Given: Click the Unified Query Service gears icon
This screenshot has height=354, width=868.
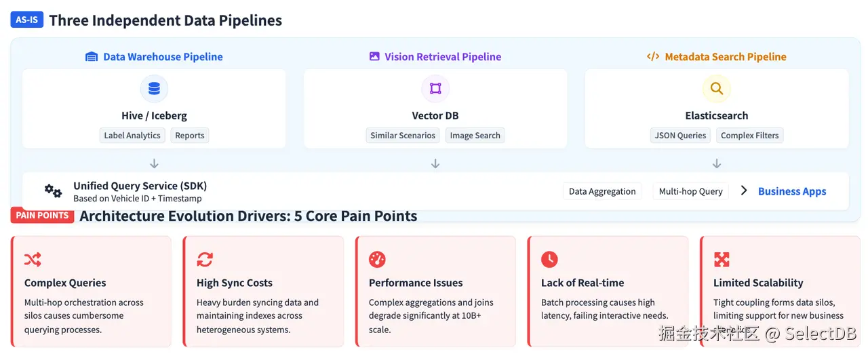Looking at the screenshot, I should coord(53,191).
